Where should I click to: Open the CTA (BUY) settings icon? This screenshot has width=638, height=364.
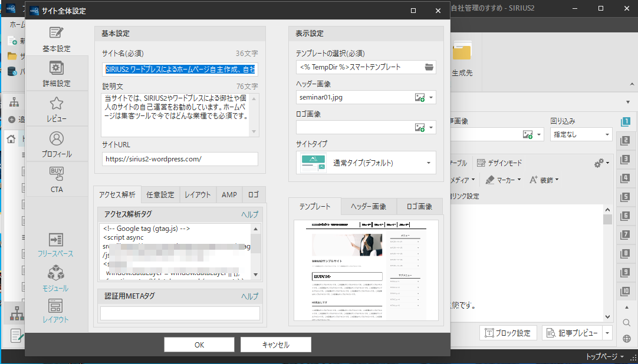pos(57,174)
